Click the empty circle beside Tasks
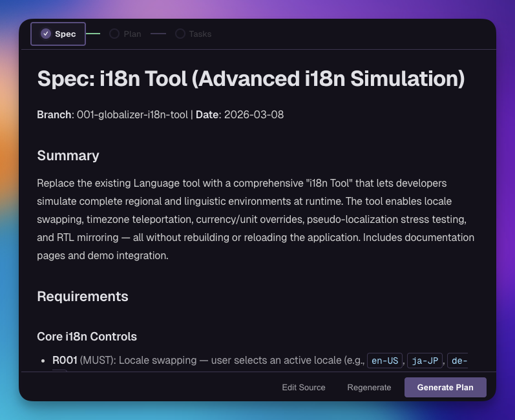 click(x=180, y=34)
